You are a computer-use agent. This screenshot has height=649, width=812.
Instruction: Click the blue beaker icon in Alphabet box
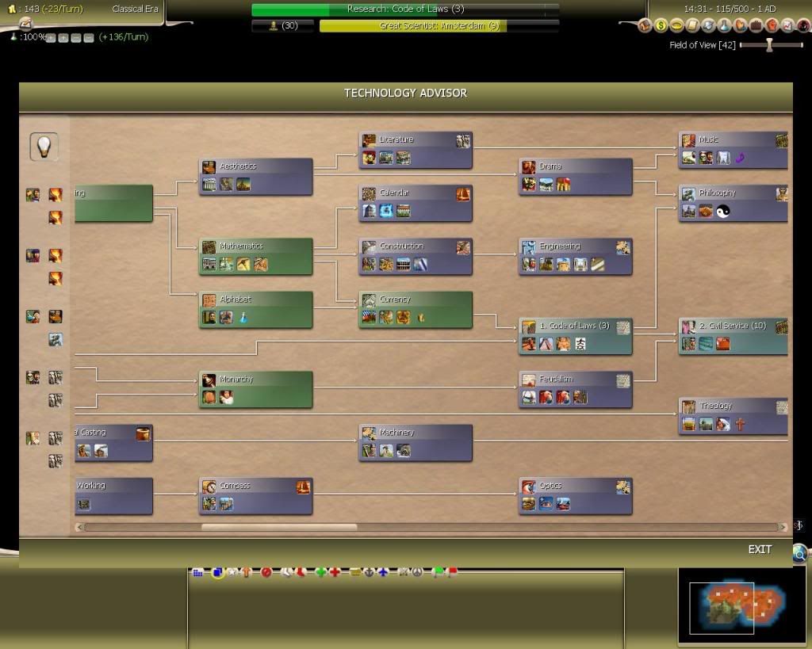[x=243, y=317]
